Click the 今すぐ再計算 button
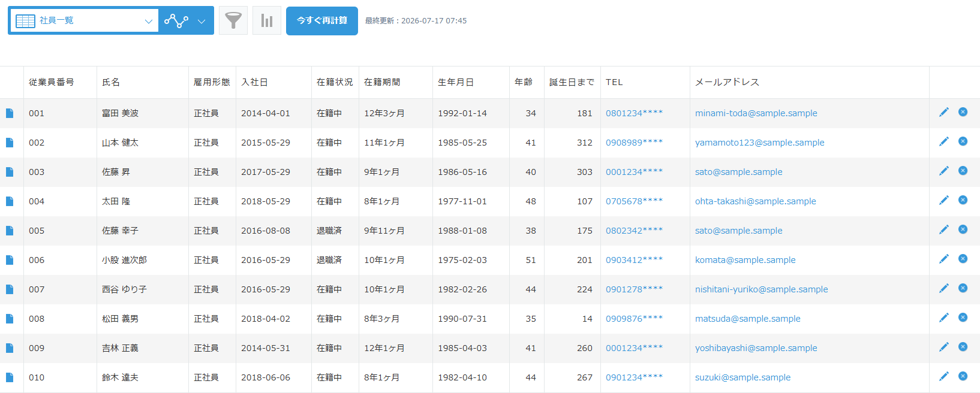980x393 pixels. (x=322, y=21)
